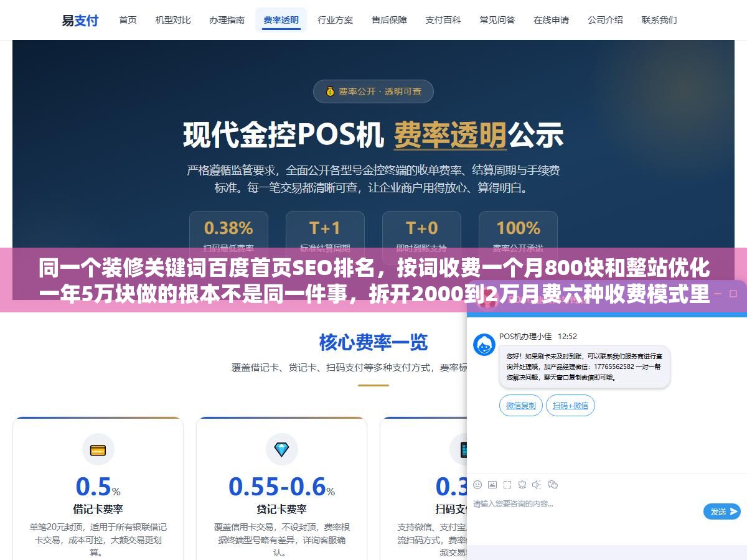Click the POS机办理小佳 12:52 sender label

[538, 336]
